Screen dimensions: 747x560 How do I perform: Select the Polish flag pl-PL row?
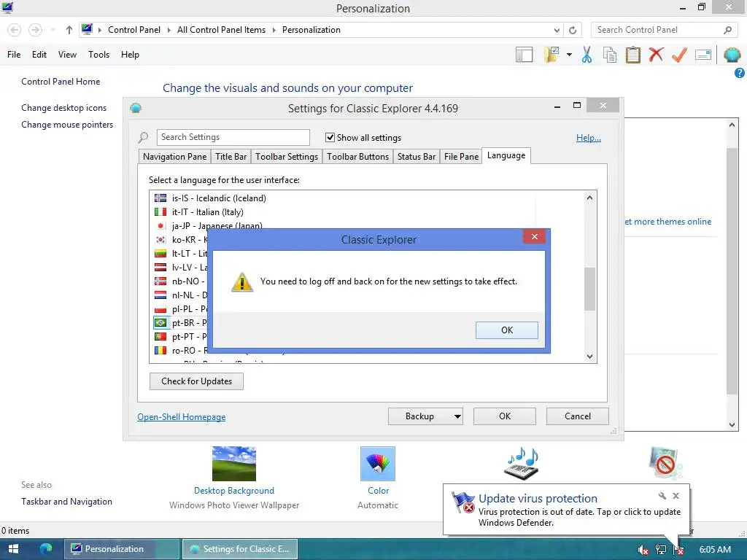(181, 309)
